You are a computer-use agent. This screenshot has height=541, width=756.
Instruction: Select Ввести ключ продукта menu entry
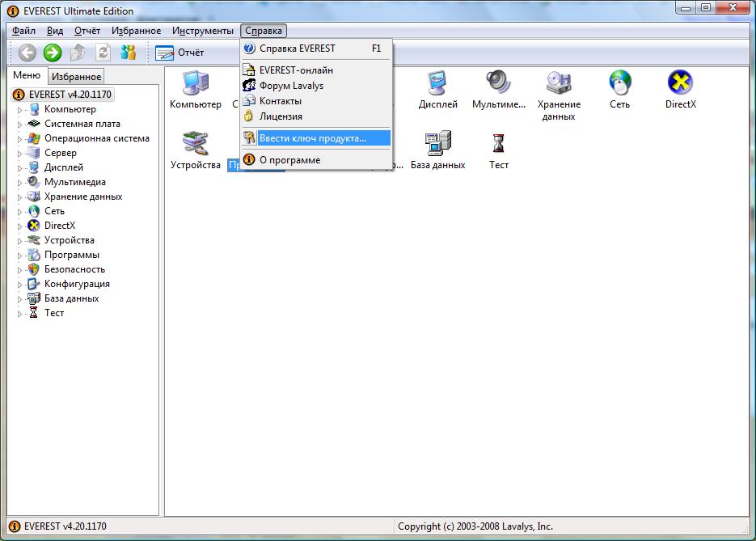(312, 138)
